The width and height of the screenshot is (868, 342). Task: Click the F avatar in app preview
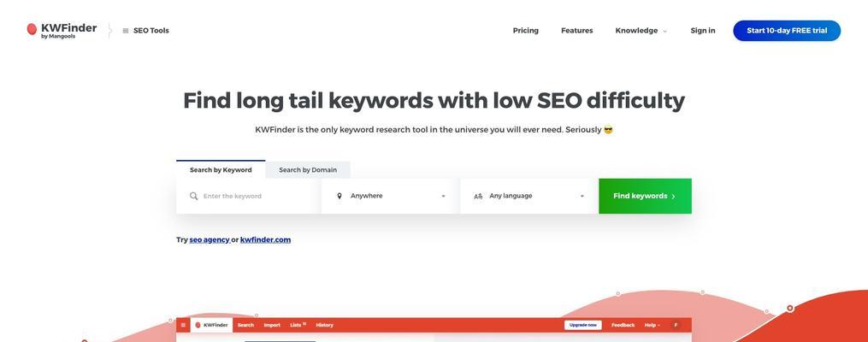[x=675, y=325]
